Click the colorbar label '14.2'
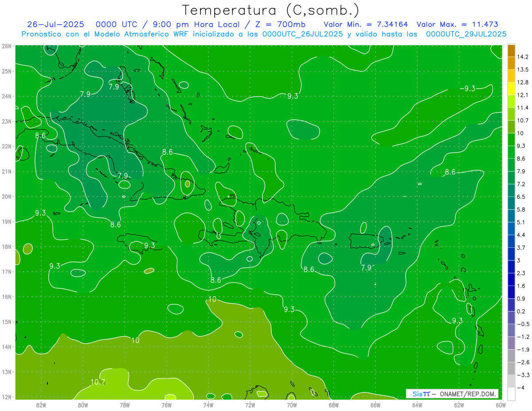Viewport: 532px width, 411px height. (x=523, y=57)
